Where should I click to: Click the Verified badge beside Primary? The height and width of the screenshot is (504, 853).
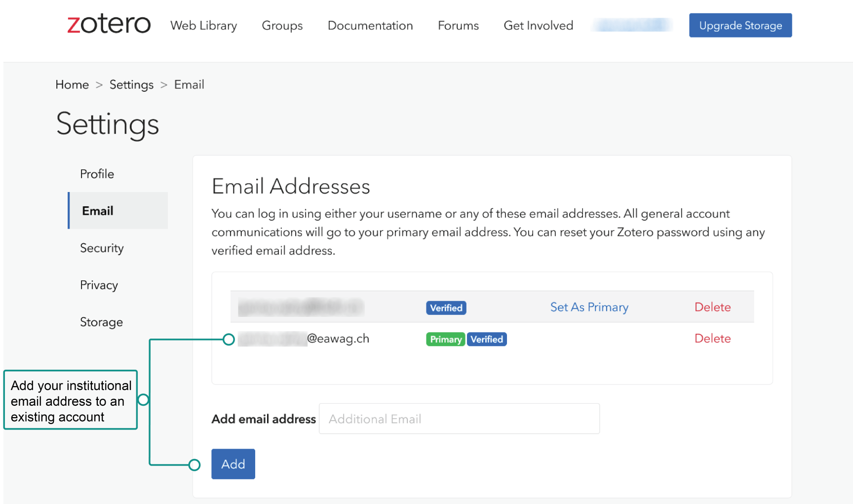click(x=487, y=340)
